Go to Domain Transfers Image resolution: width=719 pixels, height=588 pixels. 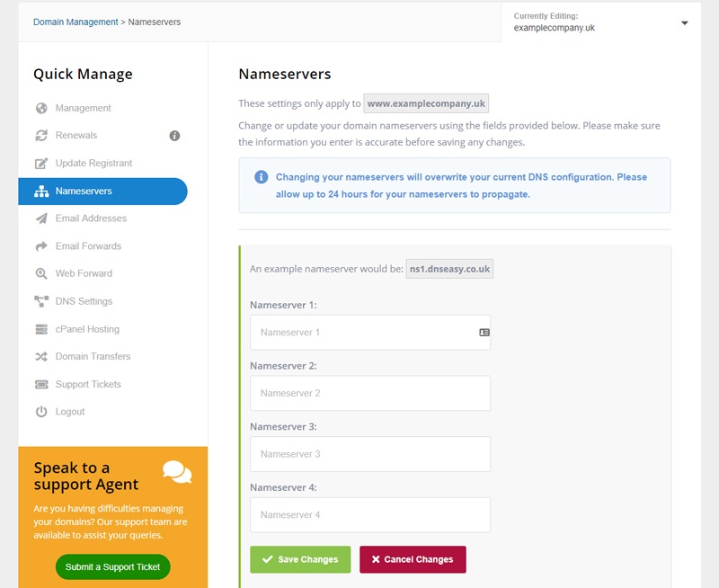click(93, 357)
